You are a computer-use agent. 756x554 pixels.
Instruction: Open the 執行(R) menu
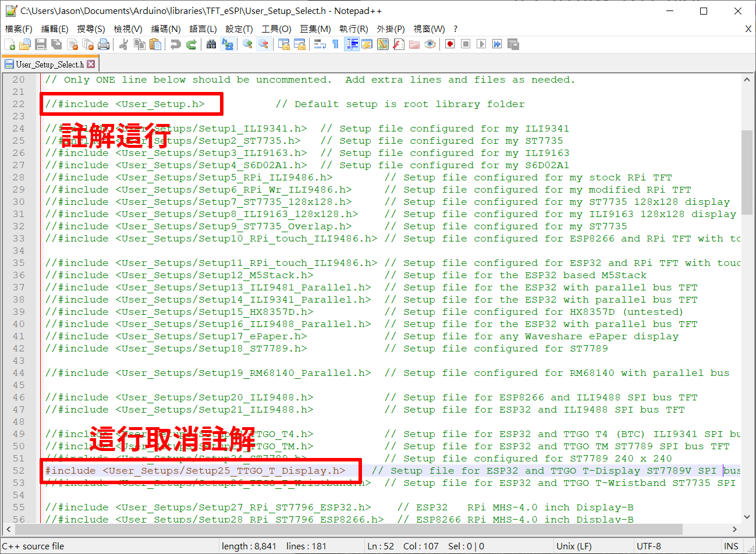[x=354, y=29]
